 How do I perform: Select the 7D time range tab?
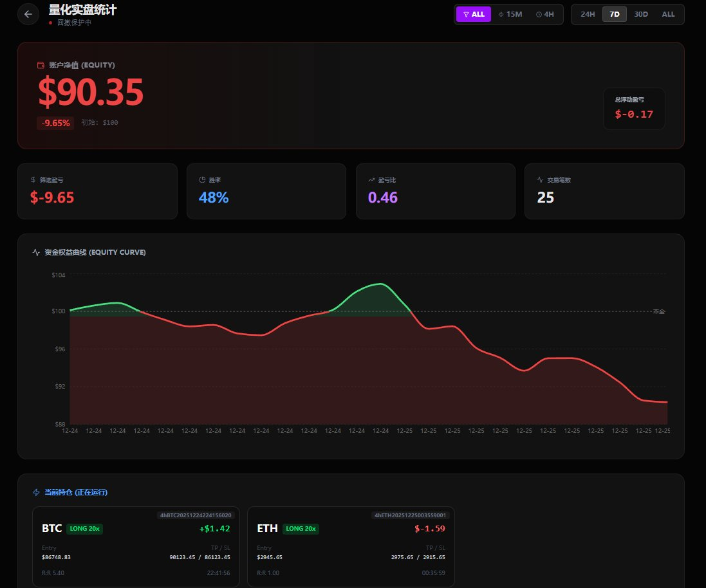coord(614,14)
